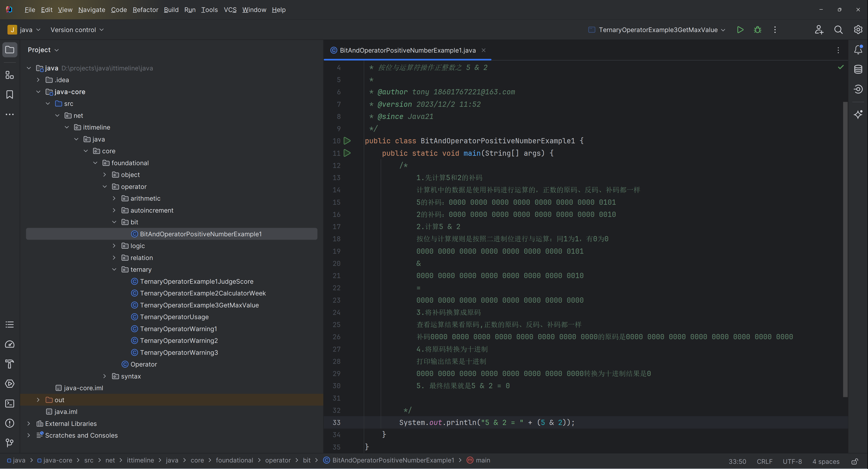Viewport: 868px width, 469px height.
Task: Toggle read-only lock in status bar
Action: click(x=855, y=461)
